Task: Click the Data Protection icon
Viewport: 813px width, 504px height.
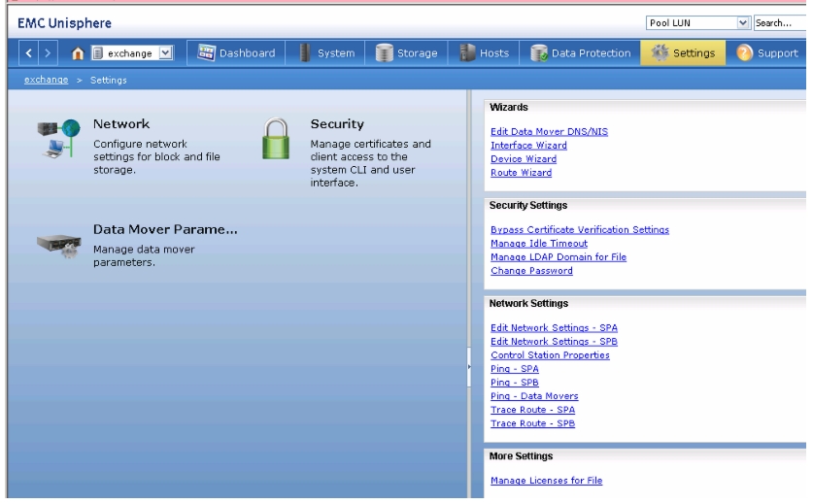Action: (539, 52)
